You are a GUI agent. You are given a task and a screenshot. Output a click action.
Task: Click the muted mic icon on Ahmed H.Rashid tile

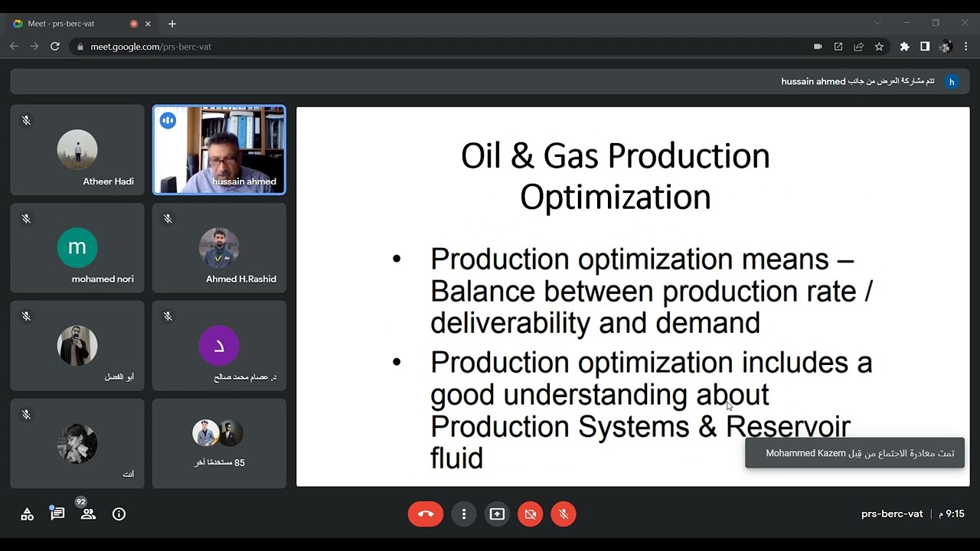tap(168, 219)
